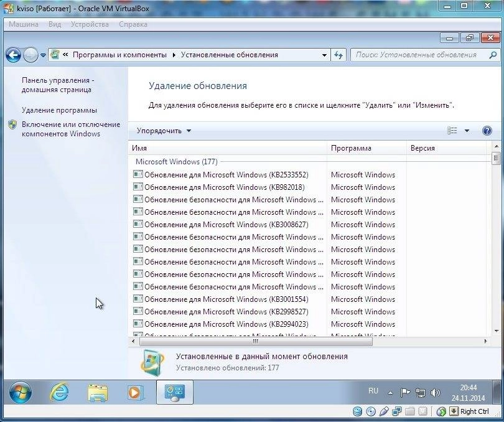This screenshot has width=504, height=422.
Task: Show hidden tray icons arrow
Action: coord(390,393)
